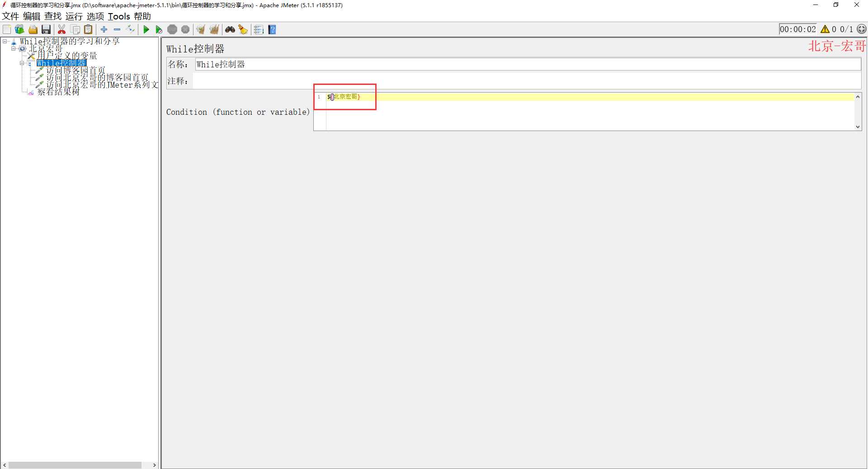Save the test plan with floppy icon
This screenshot has width=868, height=469.
click(46, 29)
